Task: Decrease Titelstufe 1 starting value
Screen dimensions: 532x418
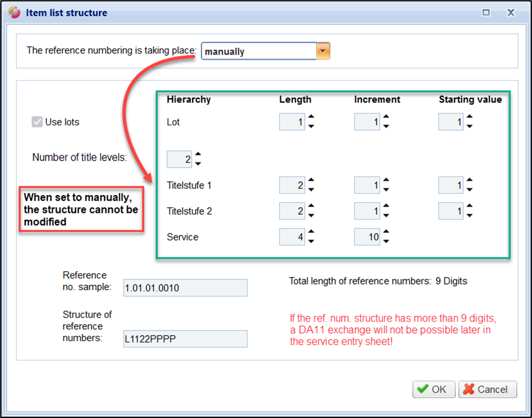Action: coord(470,190)
